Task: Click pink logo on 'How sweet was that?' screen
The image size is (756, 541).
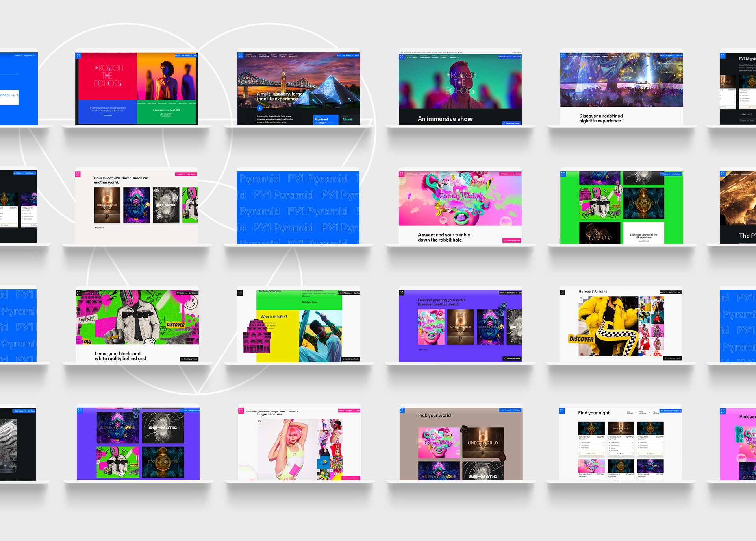Action: tap(78, 174)
